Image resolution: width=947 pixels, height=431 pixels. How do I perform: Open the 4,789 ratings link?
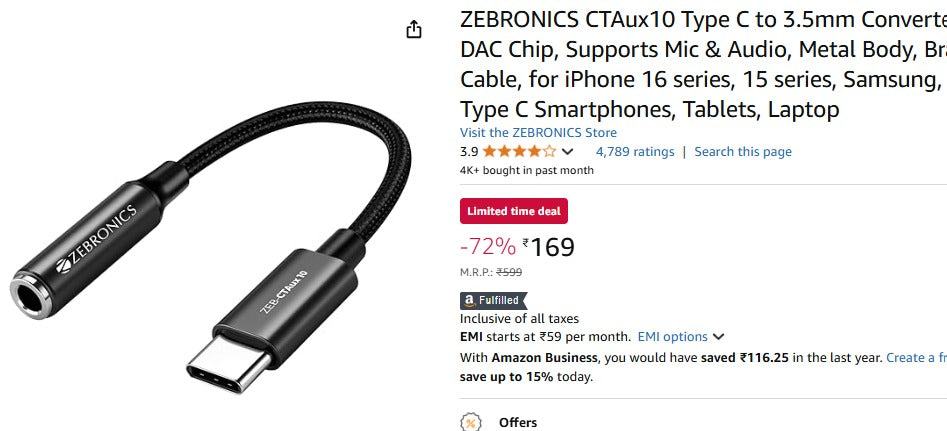[x=635, y=152]
